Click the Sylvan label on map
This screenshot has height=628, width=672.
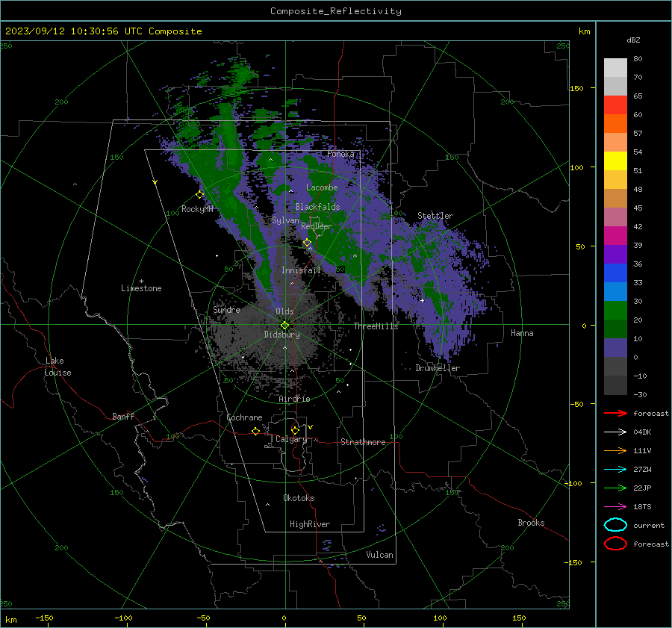(x=285, y=220)
